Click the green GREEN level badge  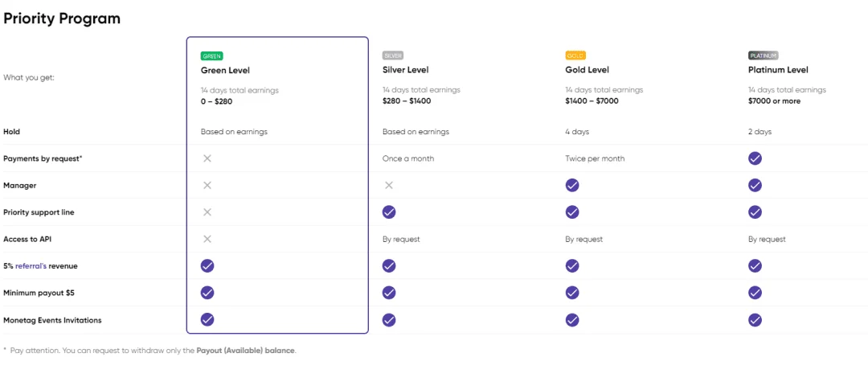pyautogui.click(x=212, y=56)
